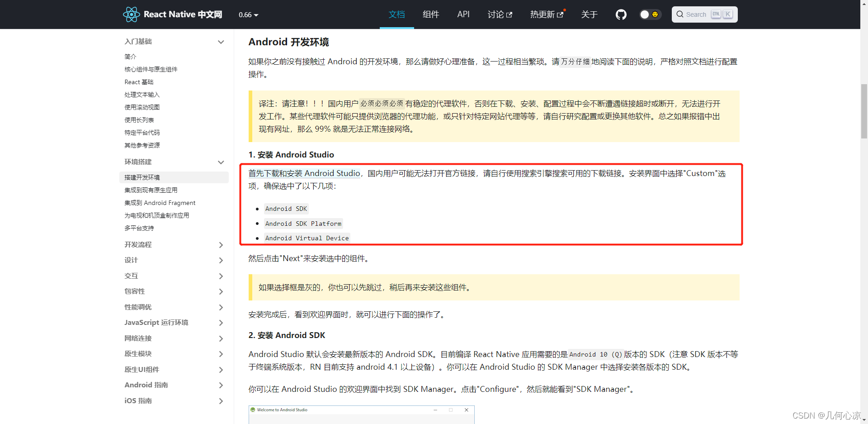Screen dimensions: 868x424
Task: Expand the 设计 sidebar category
Action: 175,260
